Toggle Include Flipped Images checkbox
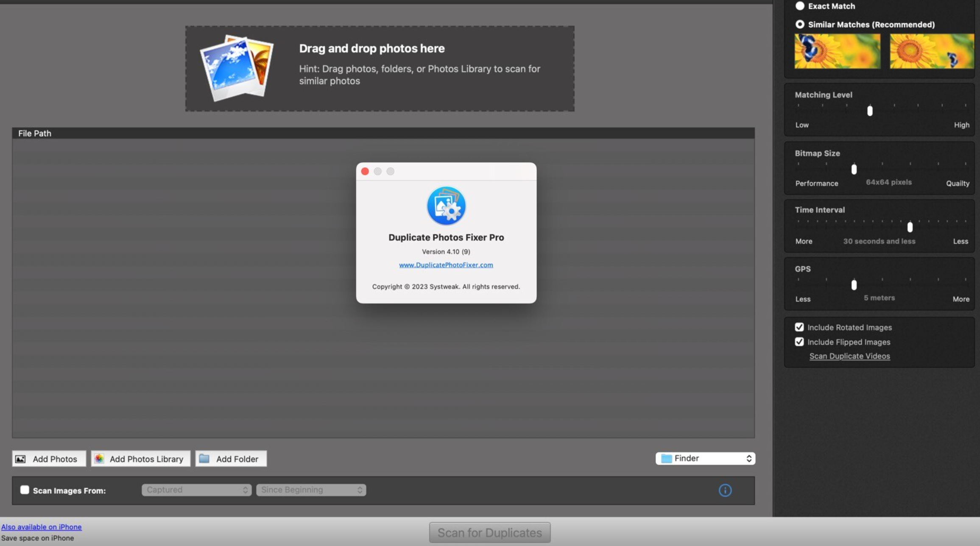 799,342
